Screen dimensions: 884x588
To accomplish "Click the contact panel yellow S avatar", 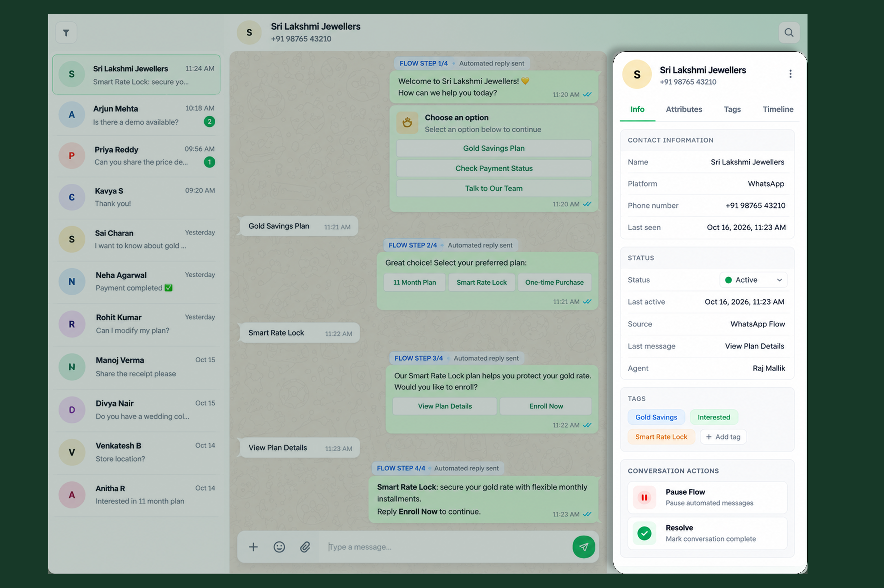I will point(637,74).
